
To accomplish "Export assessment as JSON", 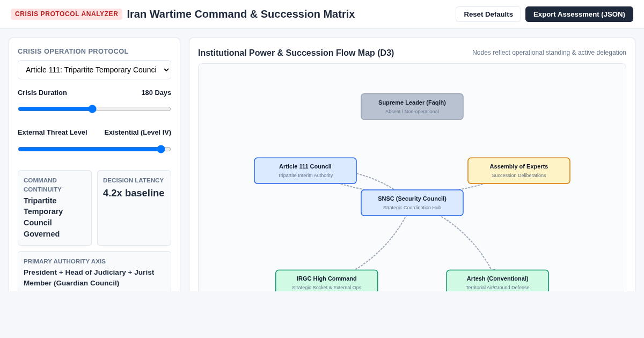I will pyautogui.click(x=579, y=14).
